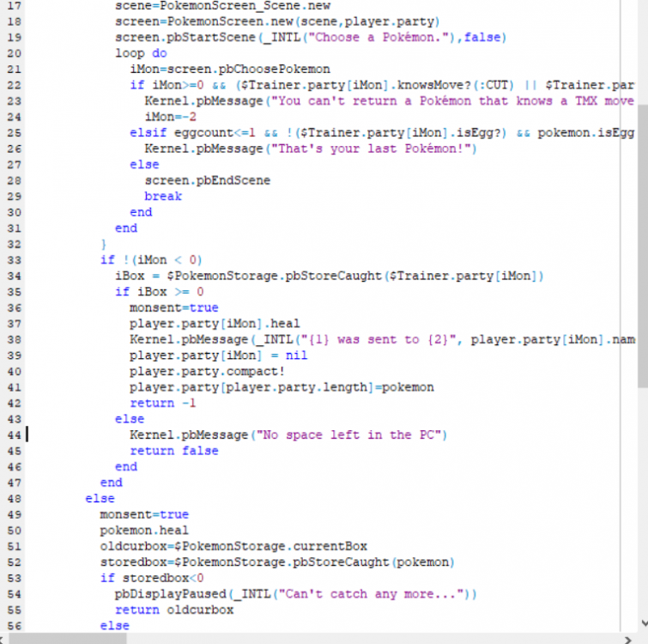Click "iMon=-2" assignment
648x644 pixels.
(x=170, y=117)
